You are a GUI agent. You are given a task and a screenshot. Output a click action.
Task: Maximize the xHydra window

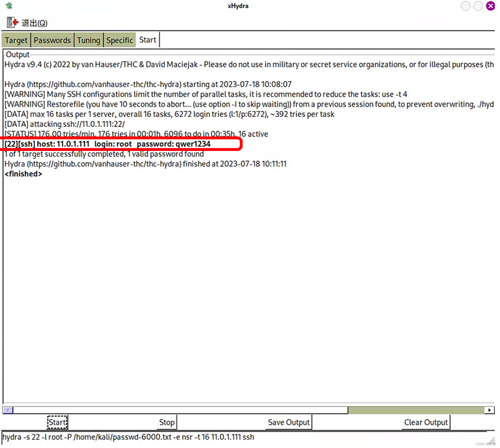click(478, 6)
